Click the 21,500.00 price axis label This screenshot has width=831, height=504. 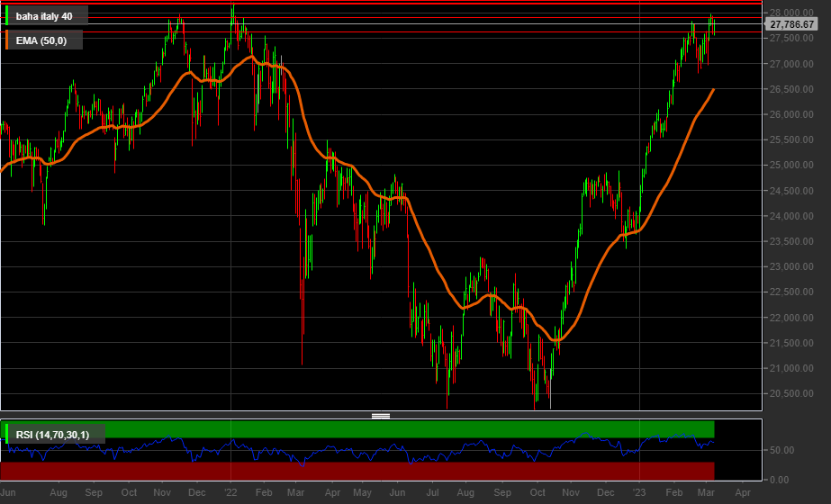(x=791, y=343)
